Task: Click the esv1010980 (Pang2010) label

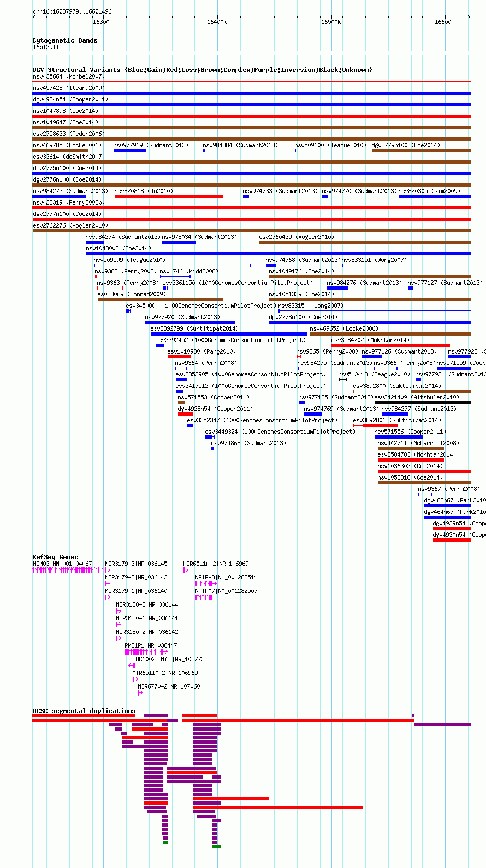Action: 201,351
